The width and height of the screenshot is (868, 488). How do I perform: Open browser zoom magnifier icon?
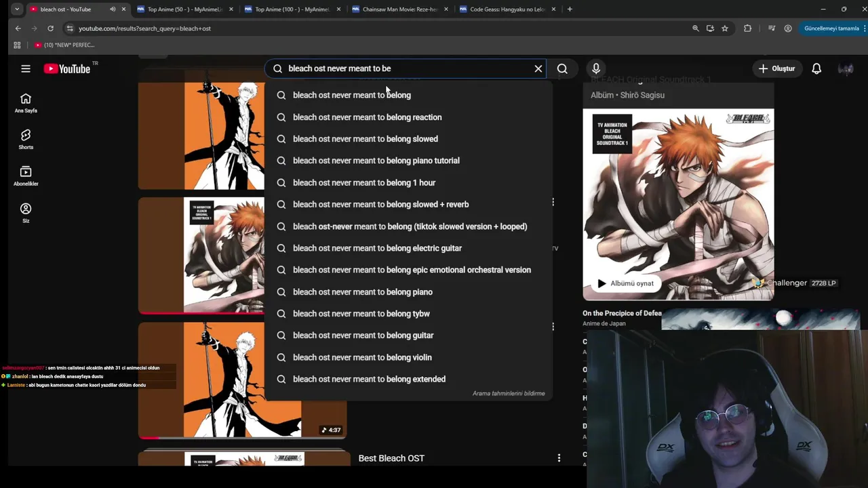695,28
